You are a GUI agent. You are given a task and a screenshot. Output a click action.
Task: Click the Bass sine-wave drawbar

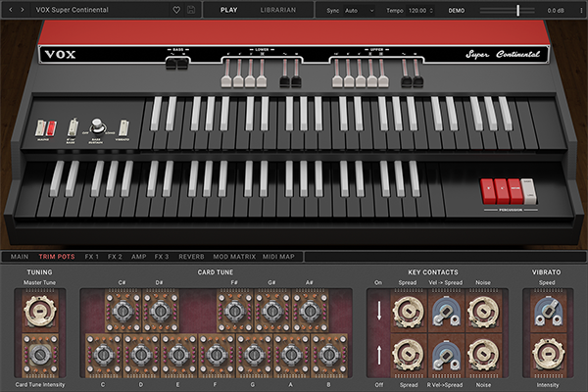pos(171,63)
